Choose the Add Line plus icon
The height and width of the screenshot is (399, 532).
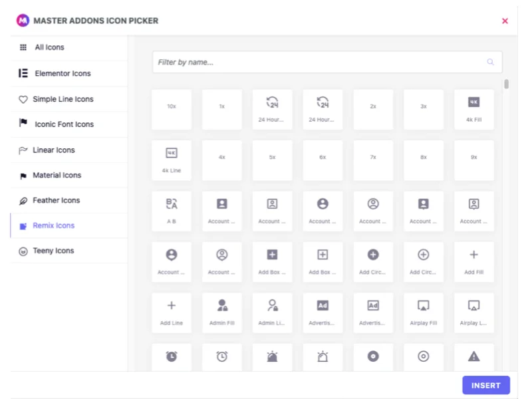(x=172, y=313)
